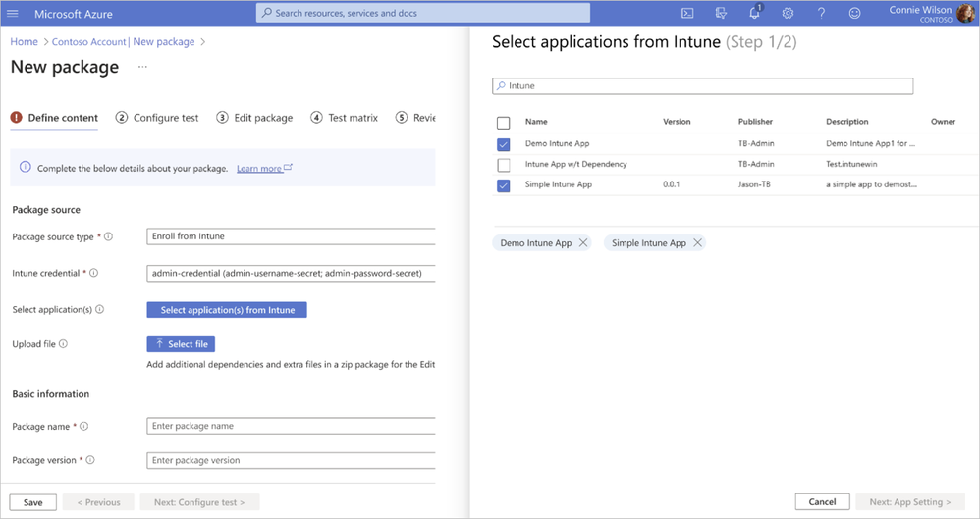
Task: Open the help question mark icon
Action: (x=821, y=14)
